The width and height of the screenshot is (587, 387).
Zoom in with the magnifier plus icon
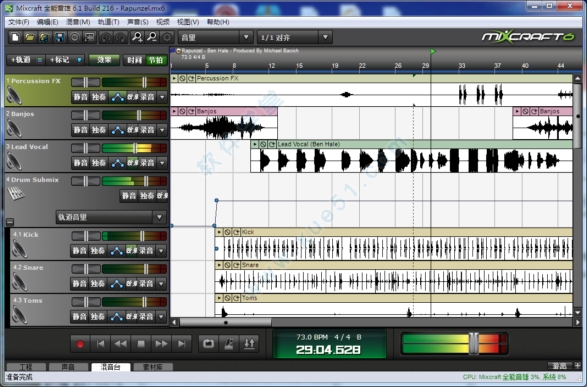tap(137, 37)
